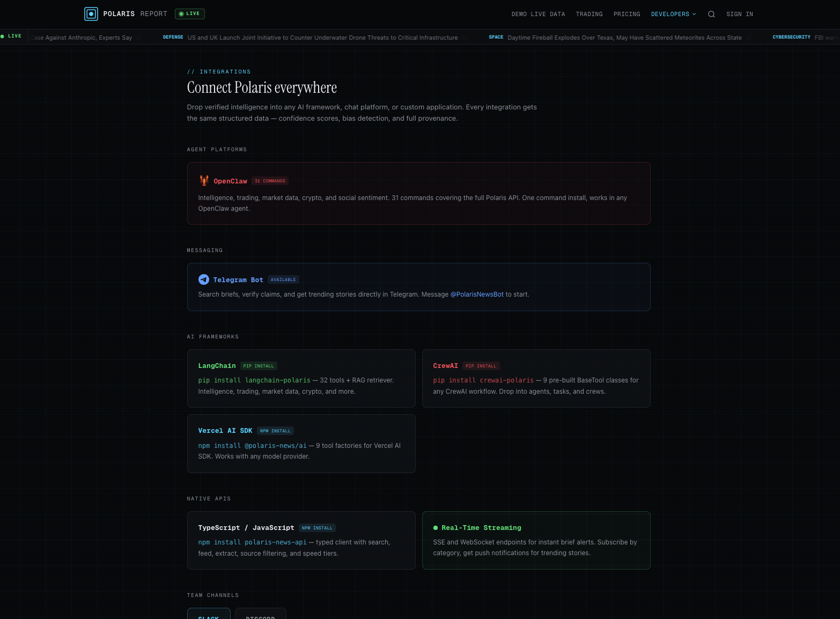The height and width of the screenshot is (619, 840).
Task: Click the 31 COMMANDS badge on OpenClaw
Action: click(270, 181)
